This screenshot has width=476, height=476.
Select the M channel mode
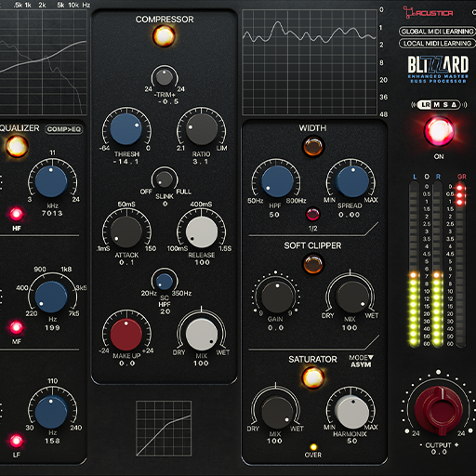(x=436, y=105)
